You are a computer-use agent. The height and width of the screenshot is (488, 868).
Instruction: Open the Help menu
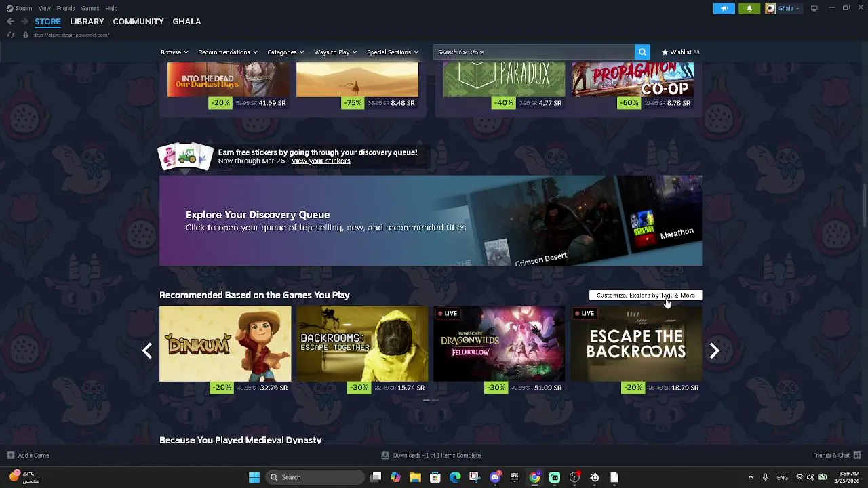(111, 8)
